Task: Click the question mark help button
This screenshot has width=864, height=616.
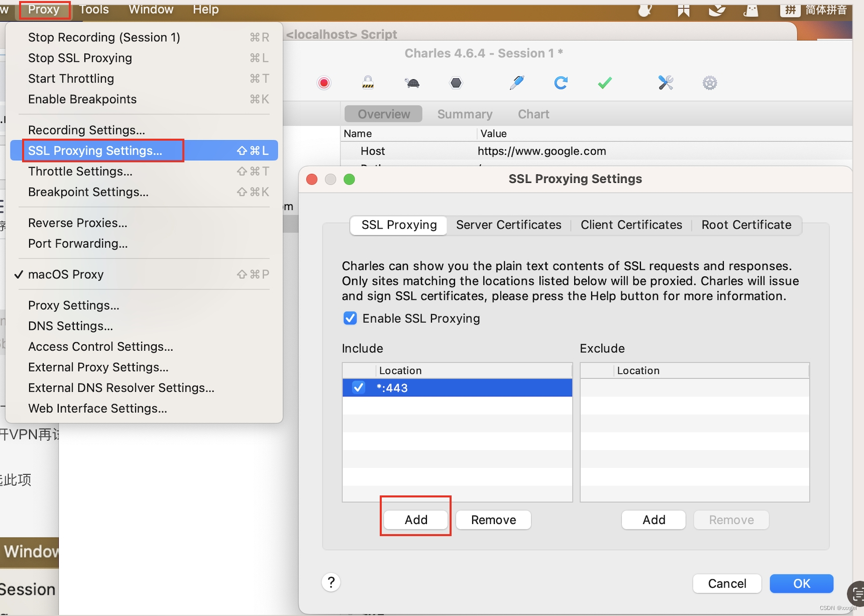Action: click(x=331, y=582)
